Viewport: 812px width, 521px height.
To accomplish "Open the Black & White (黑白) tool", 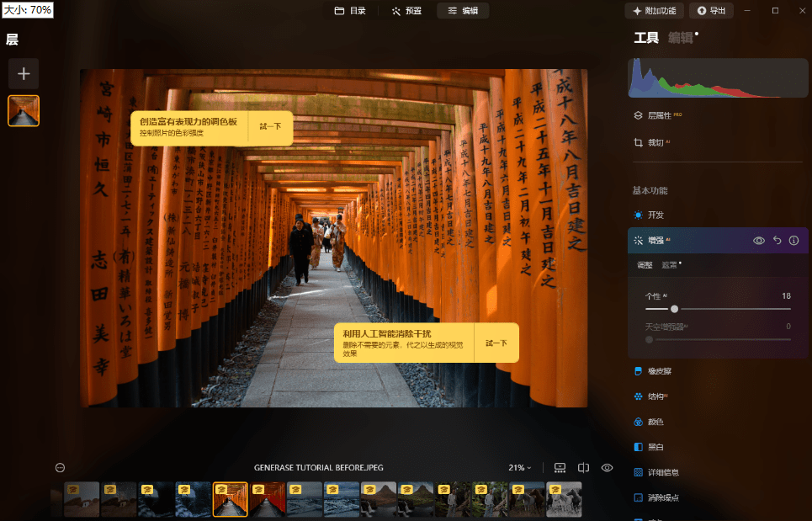I will pos(655,447).
